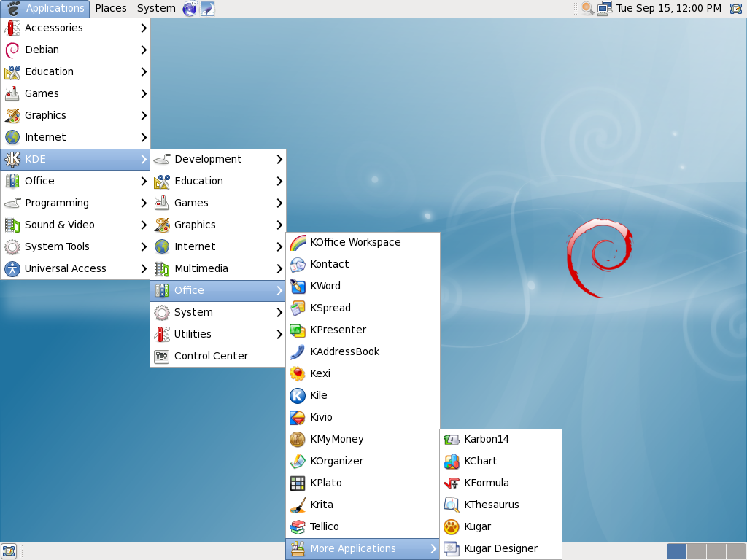Click the Kugar paw icon
The image size is (747, 560).
click(451, 527)
